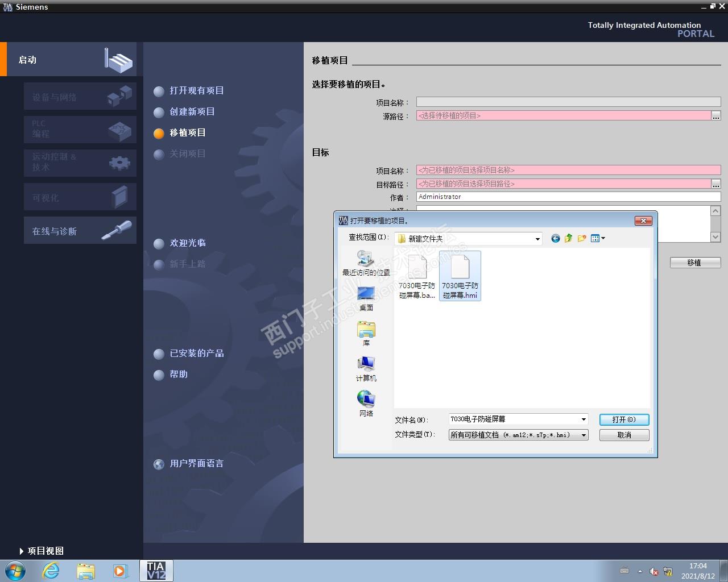Click the network tray icon
Image resolution: width=728 pixels, height=582 pixels.
[668, 571]
